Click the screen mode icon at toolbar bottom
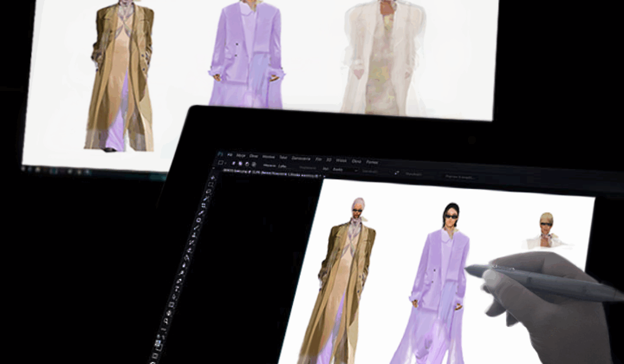The width and height of the screenshot is (624, 364). pyautogui.click(x=153, y=362)
